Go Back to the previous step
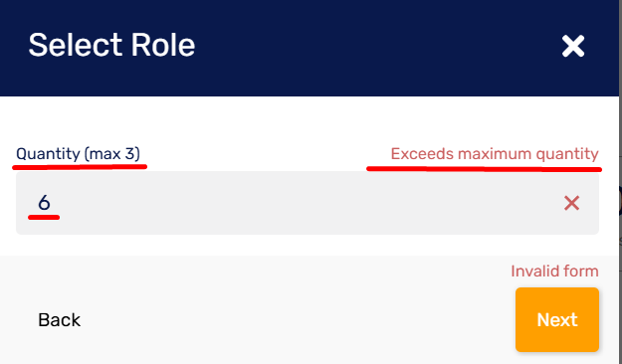The image size is (622, 364). [59, 320]
